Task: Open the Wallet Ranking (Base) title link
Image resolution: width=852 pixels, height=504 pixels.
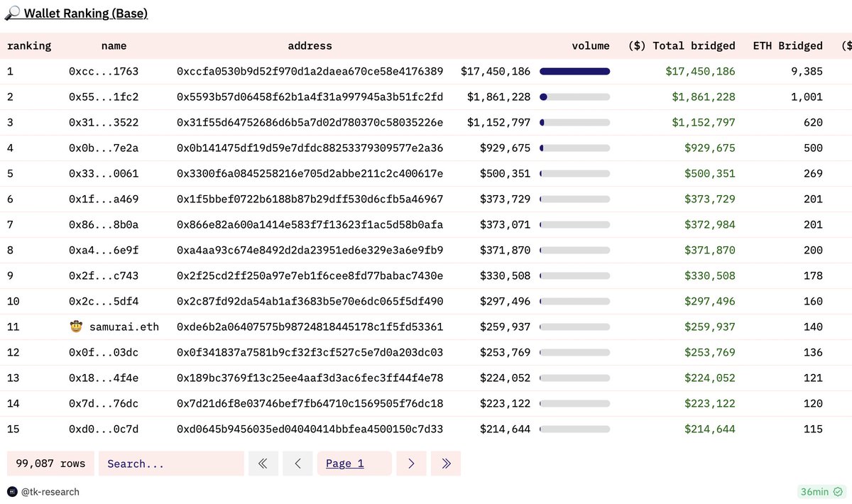Action: [x=86, y=13]
